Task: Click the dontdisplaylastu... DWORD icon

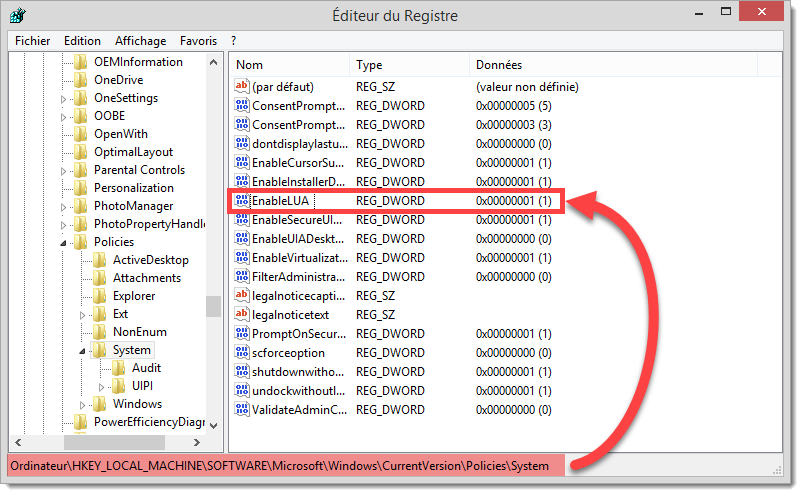Action: click(x=242, y=143)
